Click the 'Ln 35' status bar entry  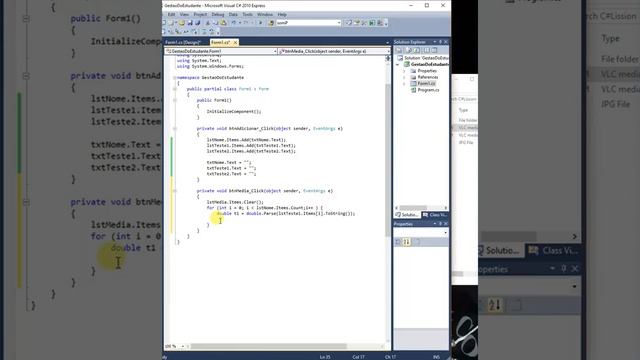coord(325,357)
